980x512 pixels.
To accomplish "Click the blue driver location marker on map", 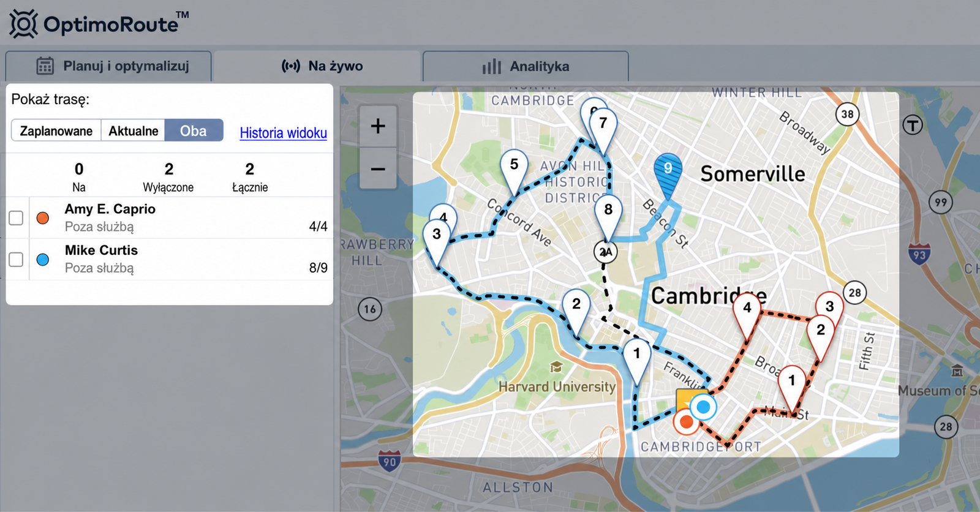I will (x=703, y=406).
